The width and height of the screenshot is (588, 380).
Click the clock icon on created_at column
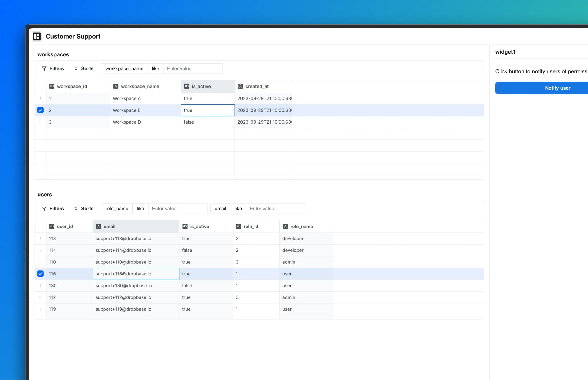coord(240,86)
